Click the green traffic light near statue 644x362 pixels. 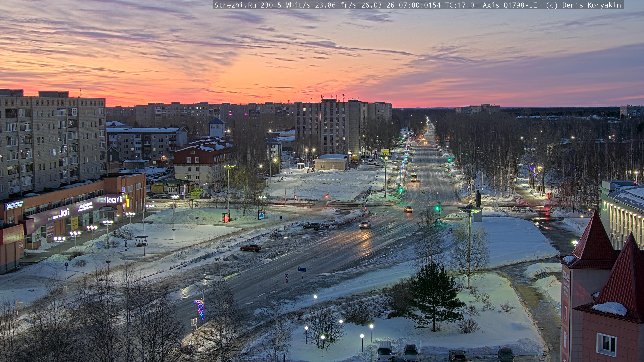pyautogui.click(x=437, y=208)
